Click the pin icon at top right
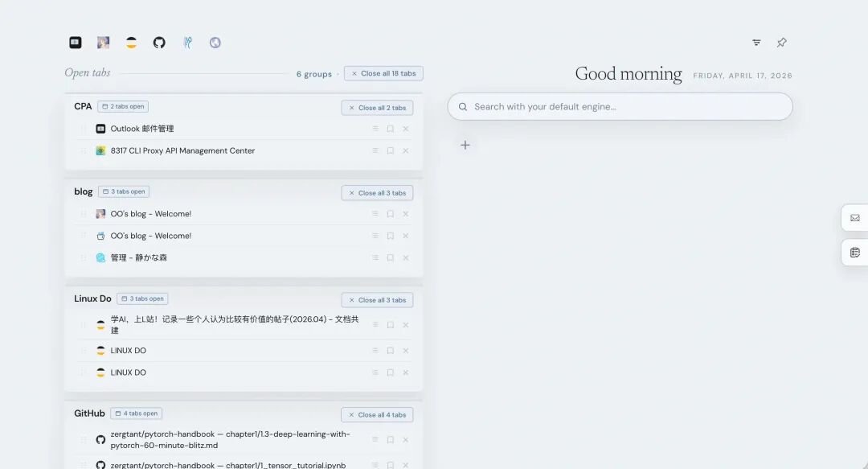This screenshot has height=469, width=868. pyautogui.click(x=782, y=43)
